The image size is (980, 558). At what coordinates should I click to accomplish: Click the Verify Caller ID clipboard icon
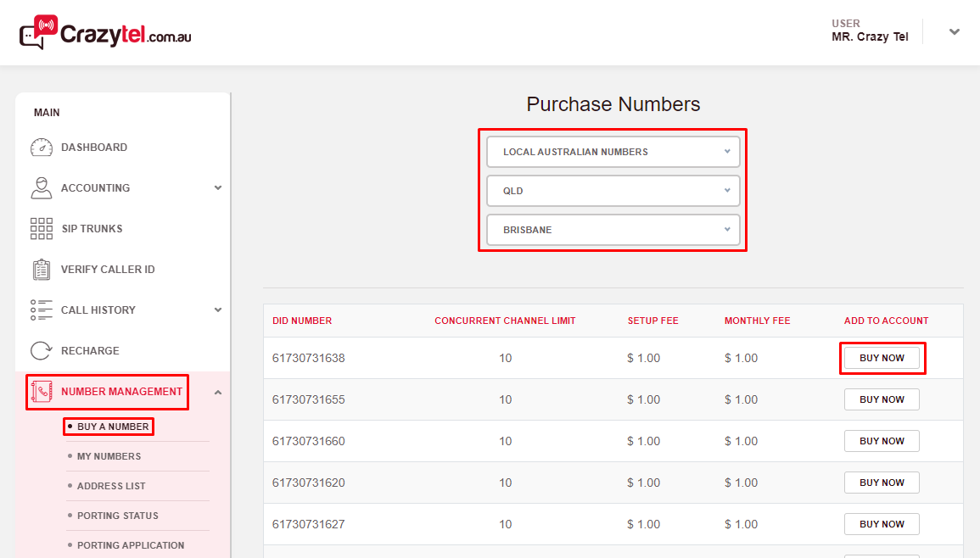[42, 270]
